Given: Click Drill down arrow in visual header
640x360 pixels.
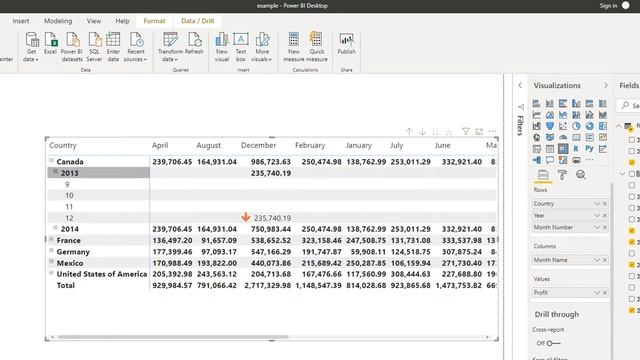Looking at the screenshot, I should click(422, 131).
